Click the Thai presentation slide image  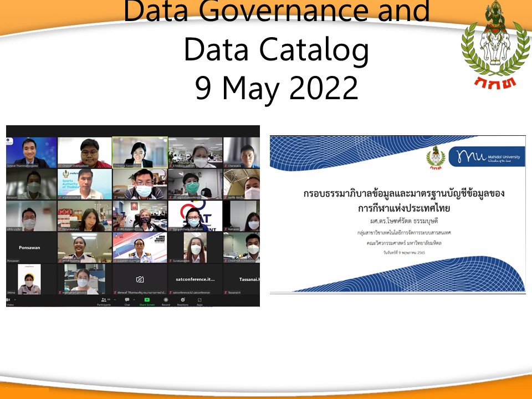point(397,214)
